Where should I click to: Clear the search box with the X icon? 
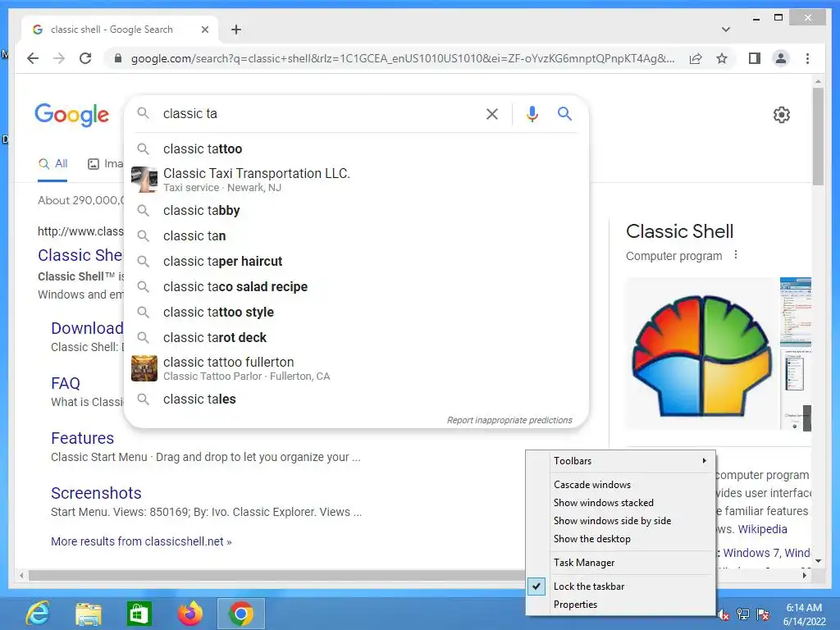point(492,113)
